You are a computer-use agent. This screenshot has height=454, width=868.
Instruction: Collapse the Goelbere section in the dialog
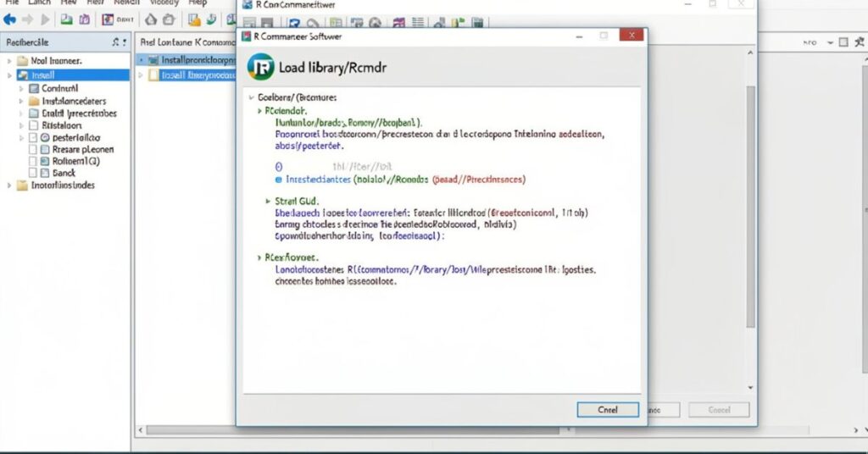251,97
